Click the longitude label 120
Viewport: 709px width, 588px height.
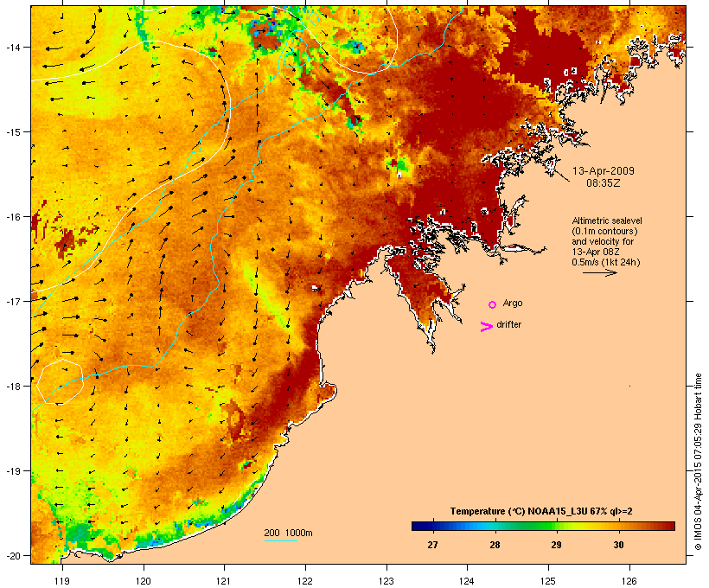coord(144,581)
